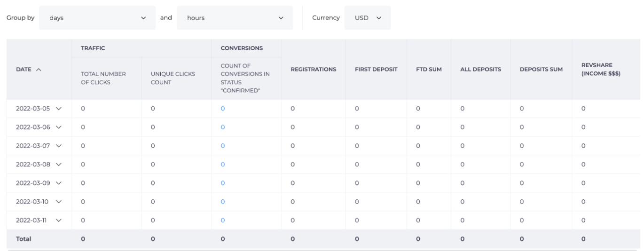
Task: Click the REGISTRATIONS column header
Action: pyautogui.click(x=313, y=69)
